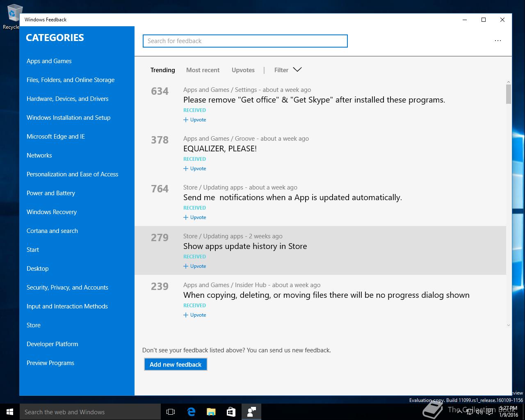Open File Explorer from the taskbar
This screenshot has height=420, width=525.
(x=211, y=412)
